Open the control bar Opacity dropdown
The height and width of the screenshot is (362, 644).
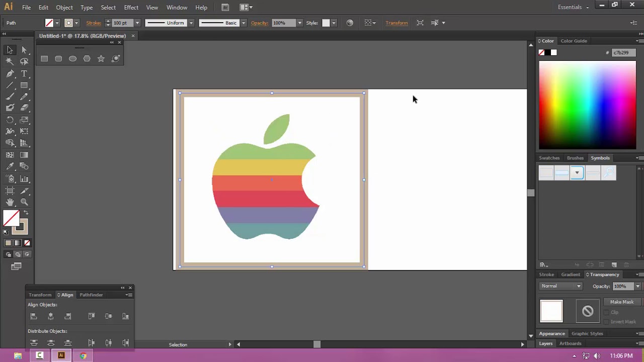299,23
